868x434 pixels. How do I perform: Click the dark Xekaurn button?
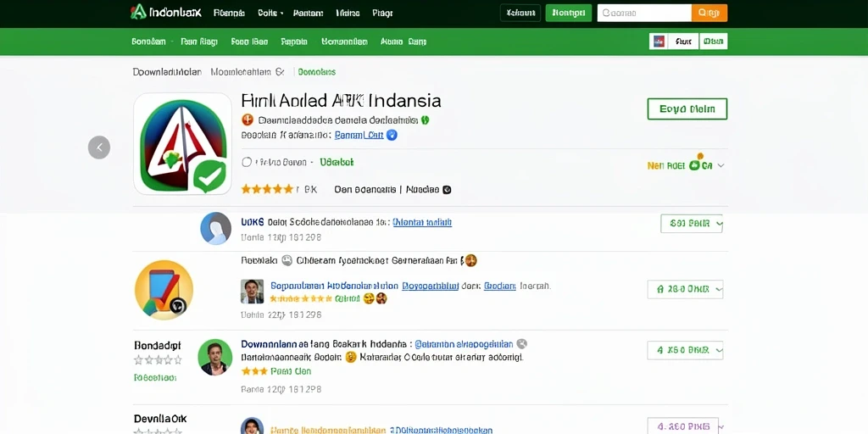[520, 13]
